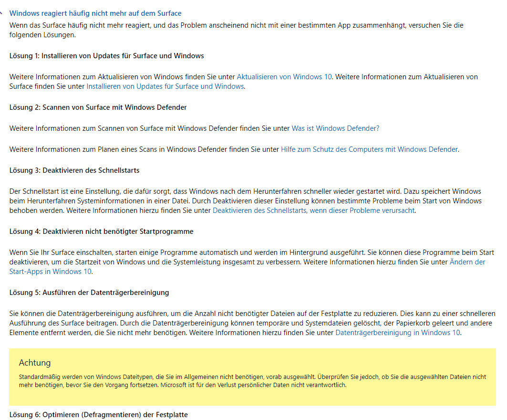507x420 pixels.
Task: Open 'Deaktivieren des Schnellstarts, wenn dieser Probleme verursacht' link
Action: [x=313, y=210]
